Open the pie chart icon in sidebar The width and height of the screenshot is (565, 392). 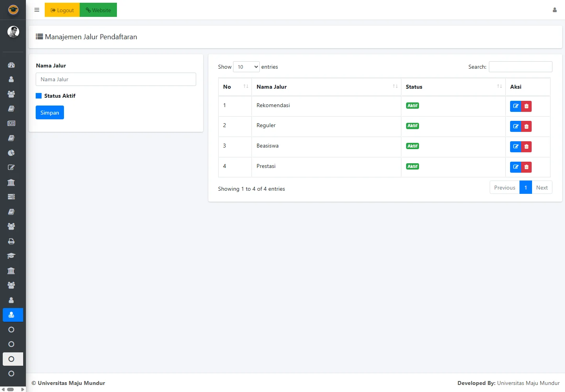pos(11,153)
